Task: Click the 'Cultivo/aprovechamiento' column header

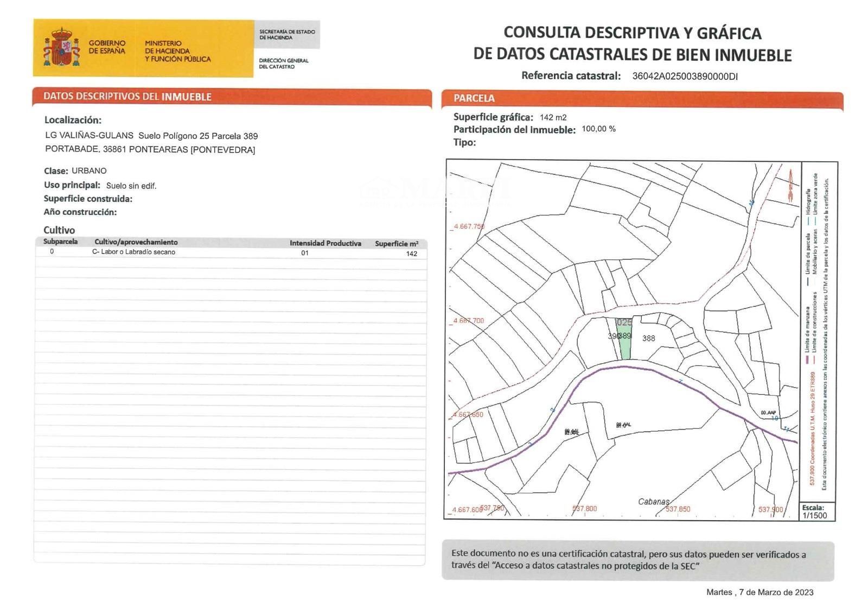Action: pyautogui.click(x=136, y=242)
